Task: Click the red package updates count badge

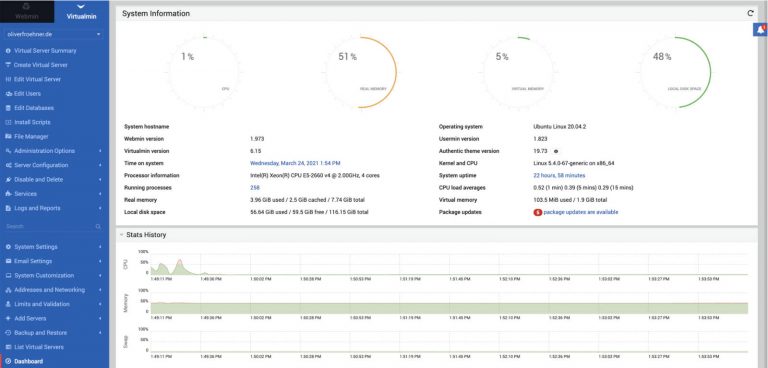Action: (x=537, y=212)
